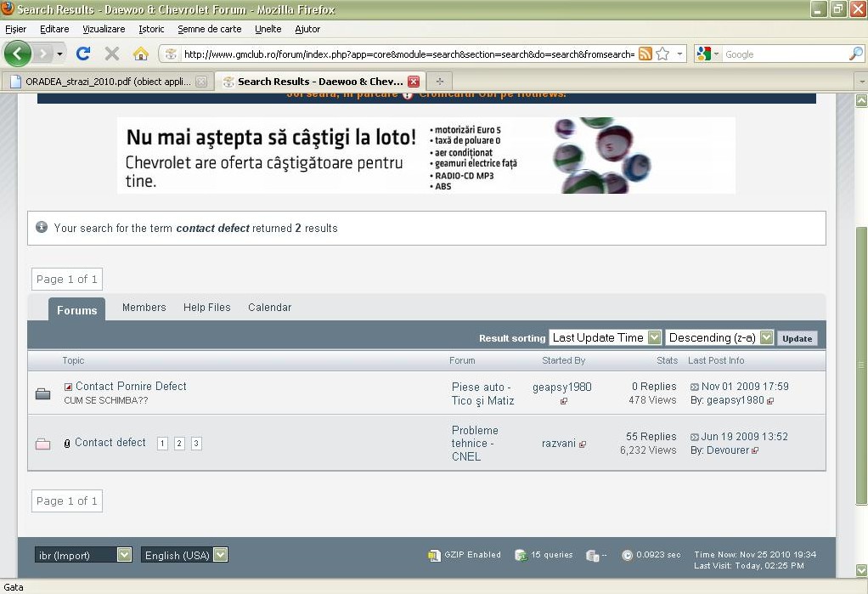Go to page 2 of Contact defect

point(179,444)
